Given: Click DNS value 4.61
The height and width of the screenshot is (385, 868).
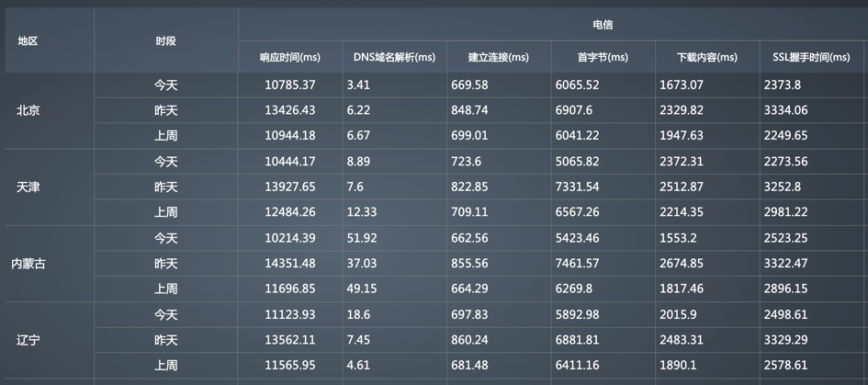Looking at the screenshot, I should (x=358, y=365).
